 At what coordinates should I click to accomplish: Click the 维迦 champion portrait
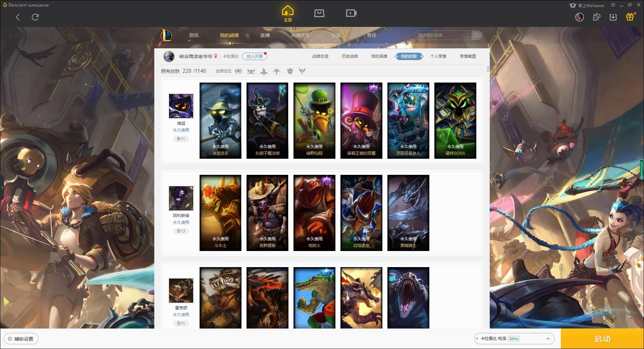coord(181,106)
